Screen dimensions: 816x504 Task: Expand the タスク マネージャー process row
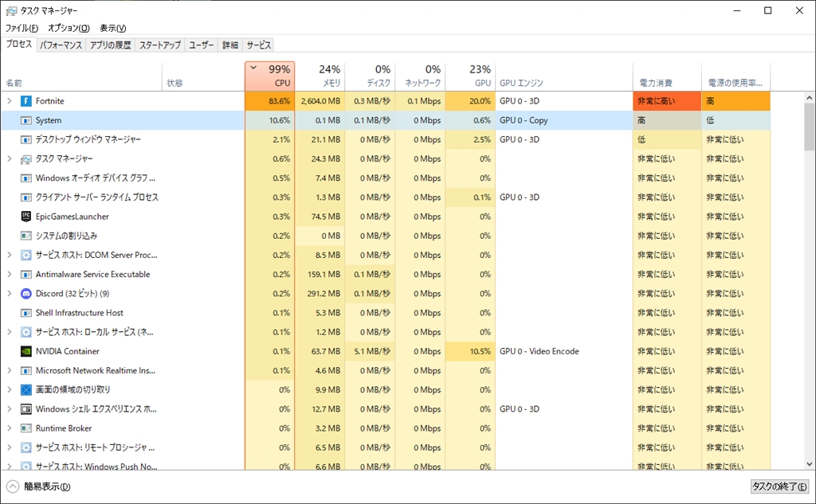(10, 159)
